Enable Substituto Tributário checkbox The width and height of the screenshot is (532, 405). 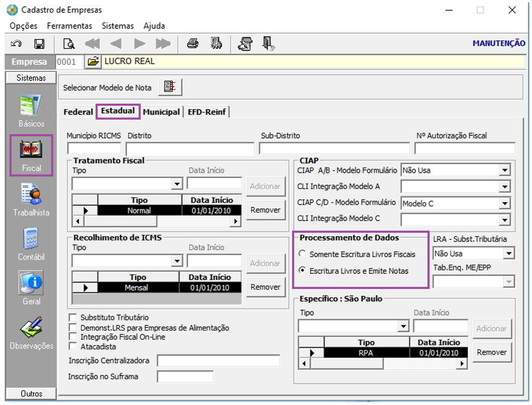click(73, 318)
